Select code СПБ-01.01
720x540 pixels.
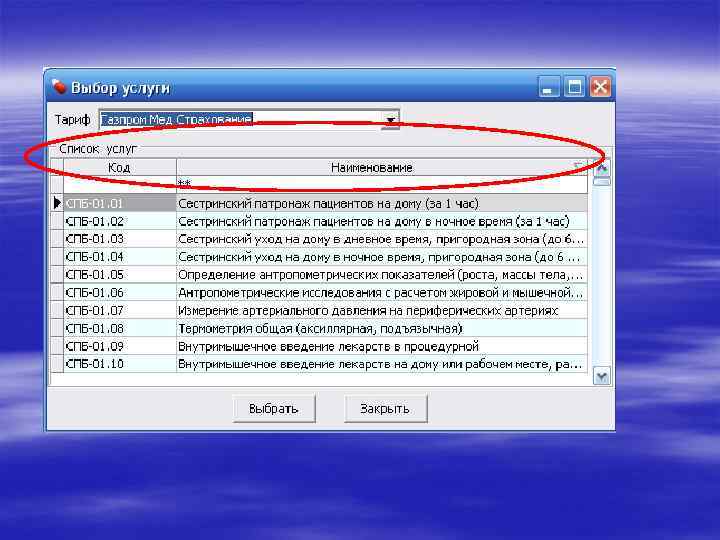pos(119,203)
